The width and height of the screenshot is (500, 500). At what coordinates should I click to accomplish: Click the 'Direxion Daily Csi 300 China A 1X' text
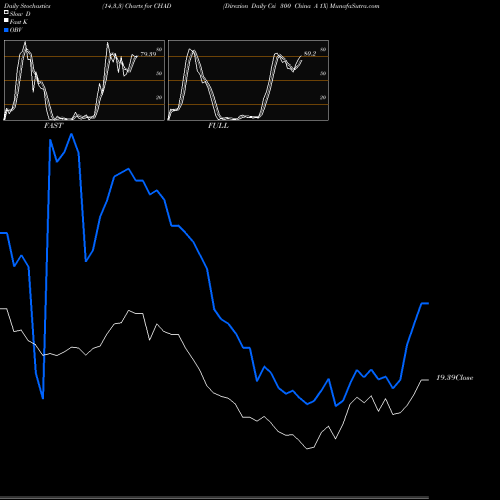pos(276,6)
